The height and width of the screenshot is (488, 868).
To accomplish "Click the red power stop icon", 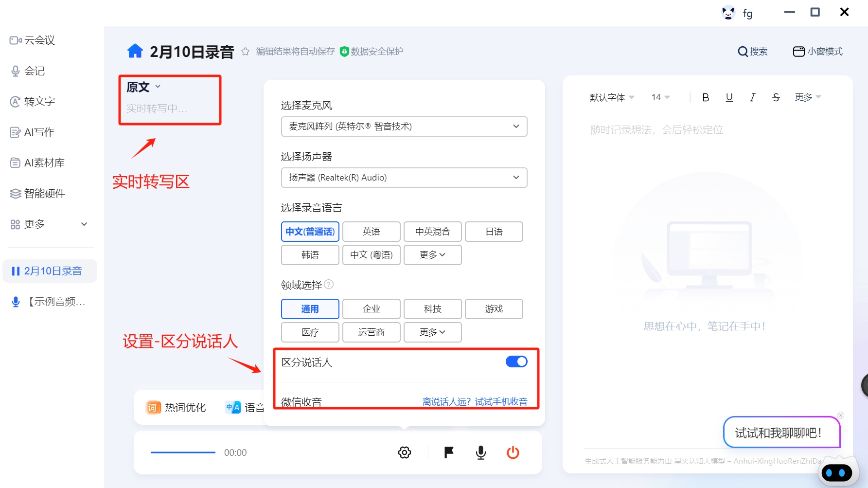I will [513, 452].
